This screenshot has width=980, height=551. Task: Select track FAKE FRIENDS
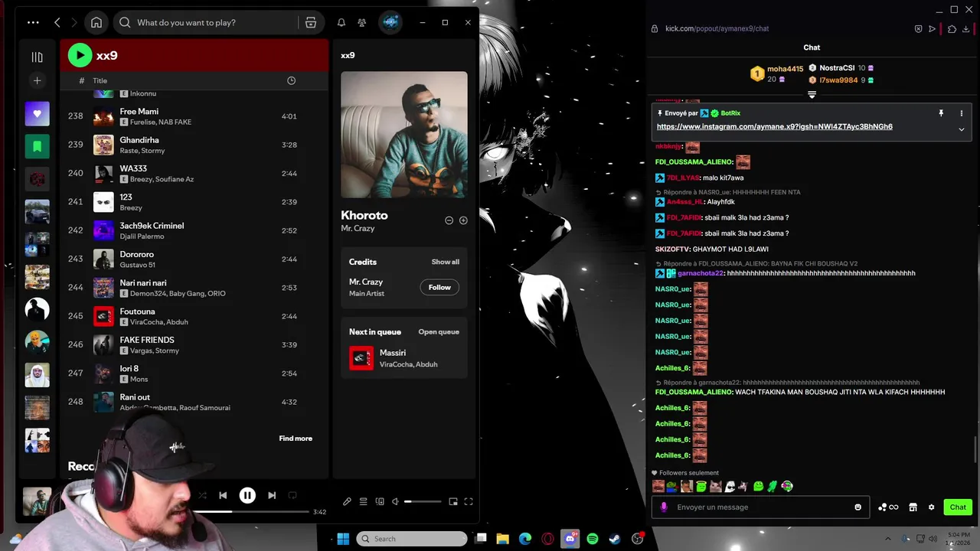coord(194,344)
